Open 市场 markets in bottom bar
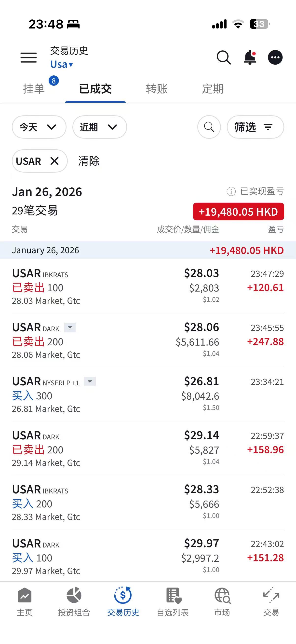The image size is (296, 644). pos(222,602)
